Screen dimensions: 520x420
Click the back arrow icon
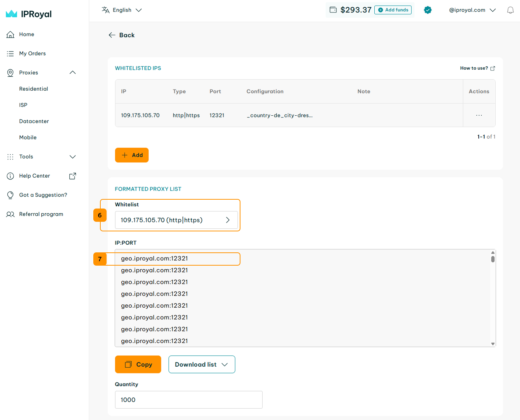[x=112, y=35]
